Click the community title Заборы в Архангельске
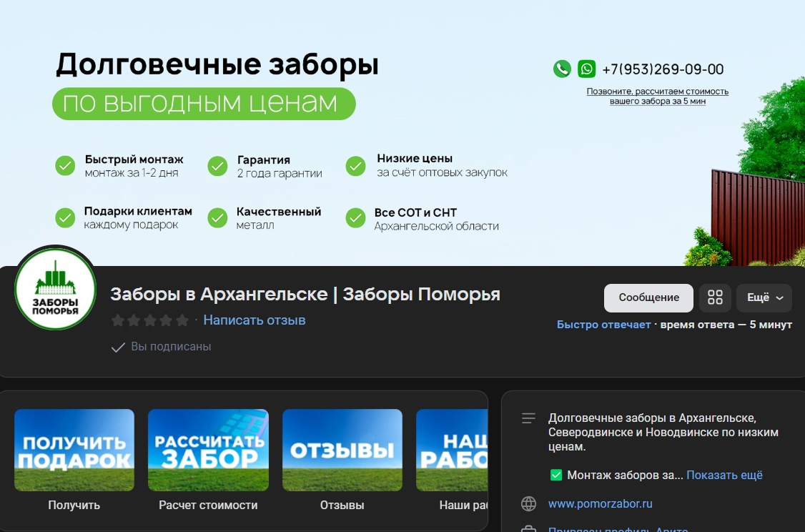Screen dimensions: 805x532 click(x=305, y=294)
